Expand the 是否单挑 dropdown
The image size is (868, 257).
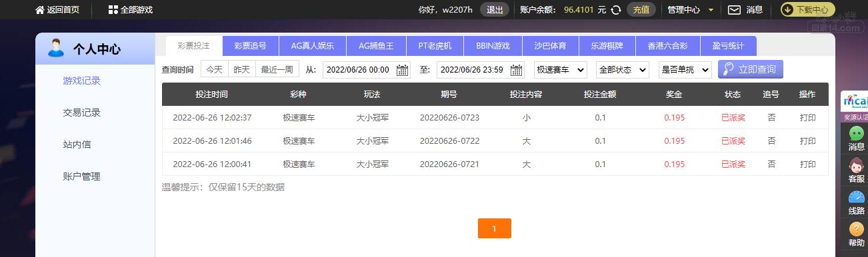[685, 70]
